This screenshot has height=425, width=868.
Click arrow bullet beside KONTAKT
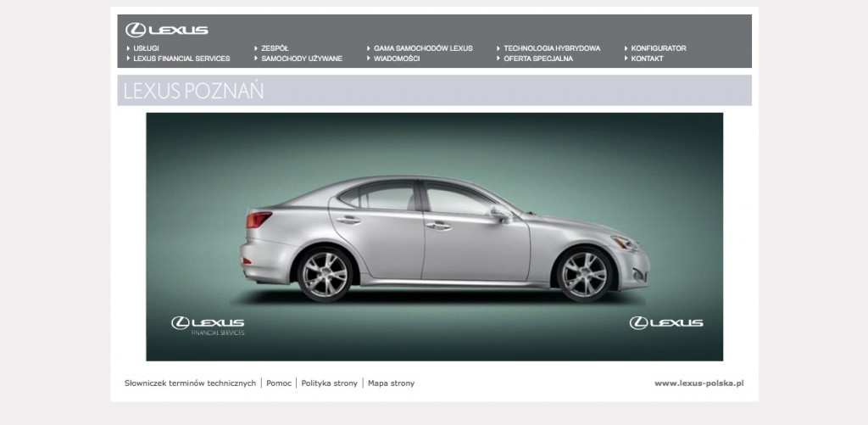pyautogui.click(x=626, y=59)
